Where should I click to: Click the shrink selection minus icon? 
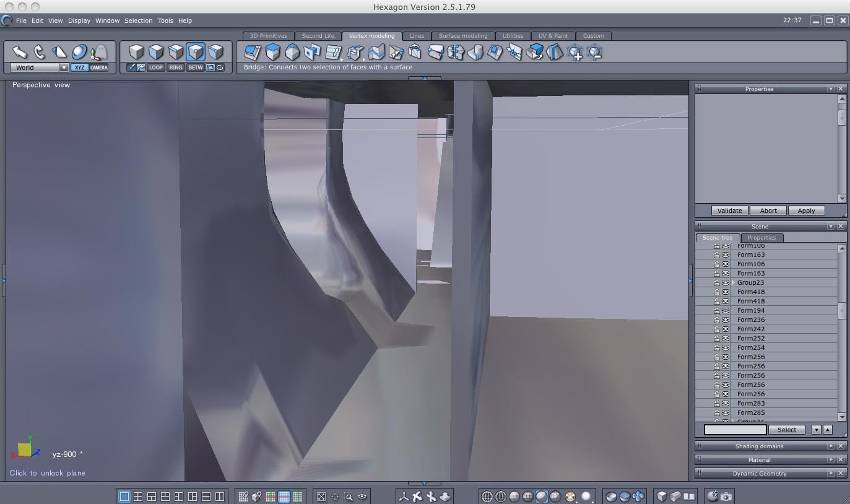(x=594, y=53)
